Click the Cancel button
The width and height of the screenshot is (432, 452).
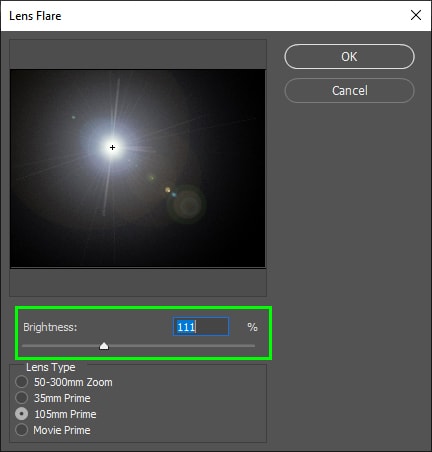349,90
